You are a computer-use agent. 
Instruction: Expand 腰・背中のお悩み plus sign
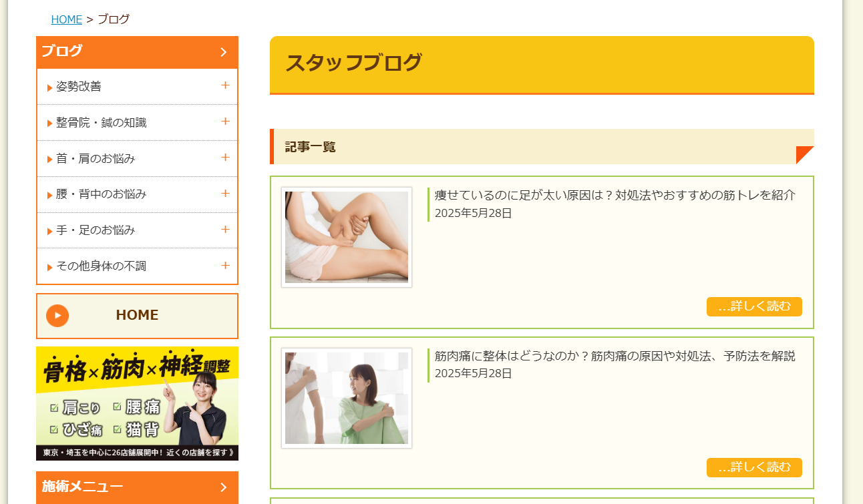225,194
